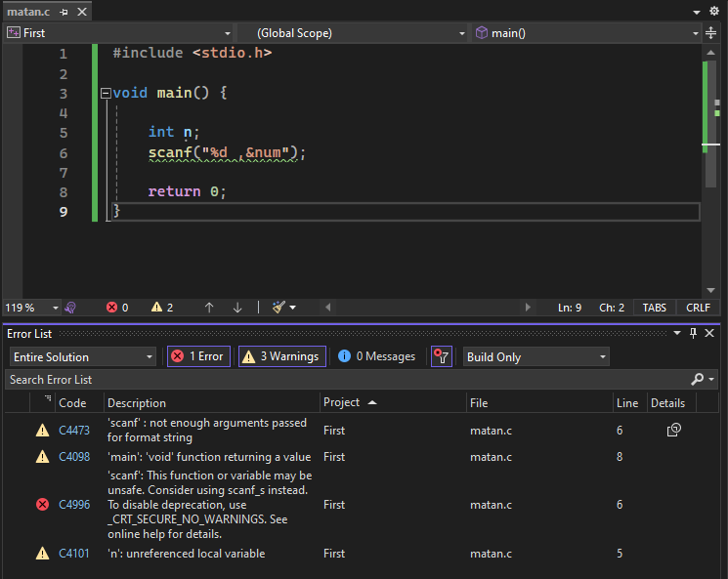
Task: Toggle the 1 Error filter
Action: pyautogui.click(x=198, y=356)
